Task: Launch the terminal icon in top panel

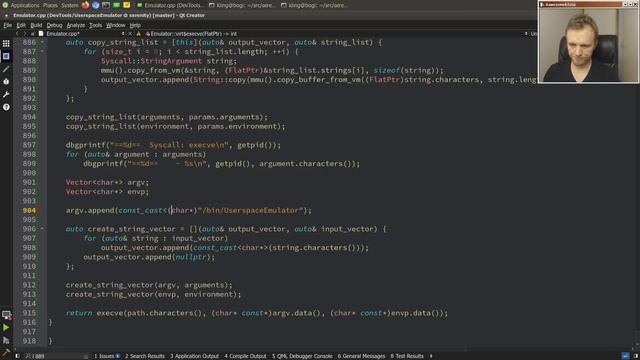Action: [106, 5]
